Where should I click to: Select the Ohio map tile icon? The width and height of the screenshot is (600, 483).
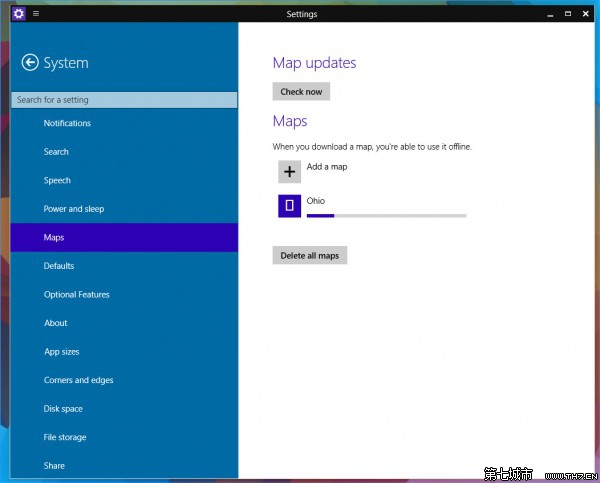[289, 206]
